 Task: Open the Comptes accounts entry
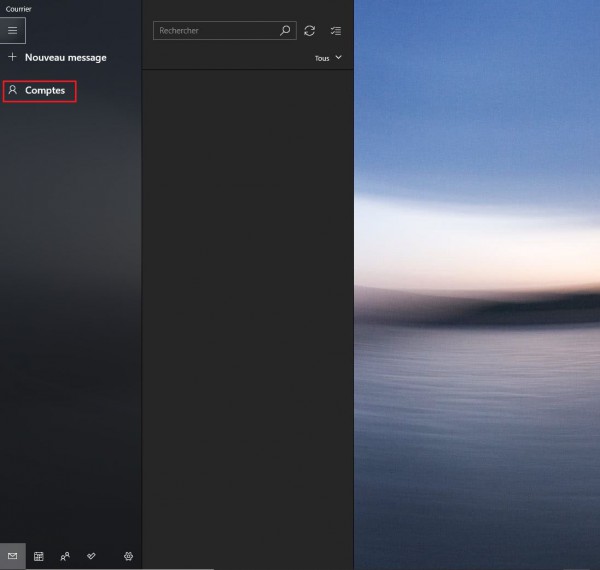click(x=45, y=91)
